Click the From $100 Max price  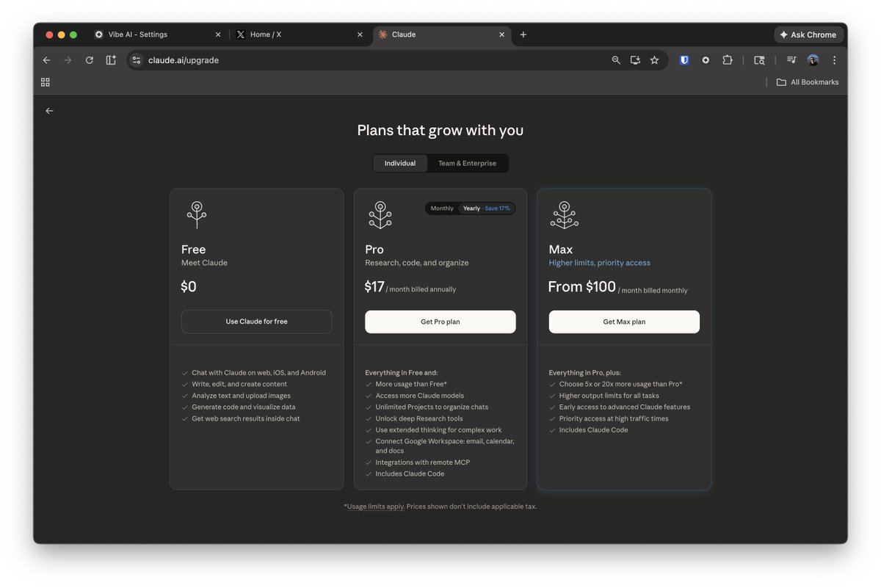pyautogui.click(x=581, y=287)
